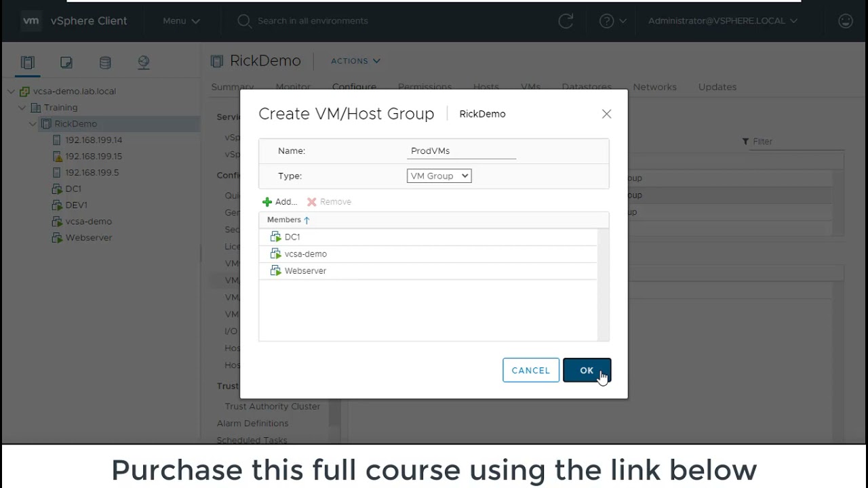
Task: Remove the selected member
Action: click(329, 201)
